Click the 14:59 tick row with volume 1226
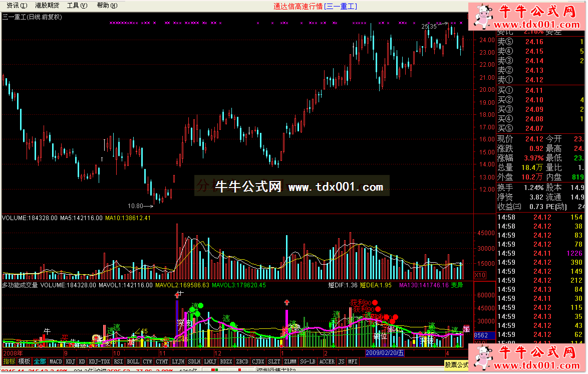 [540, 254]
